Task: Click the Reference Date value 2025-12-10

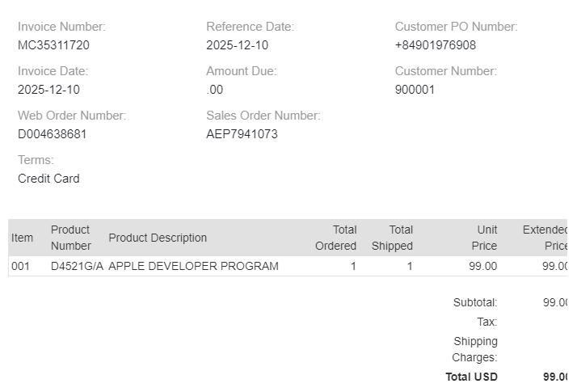Action: click(237, 45)
